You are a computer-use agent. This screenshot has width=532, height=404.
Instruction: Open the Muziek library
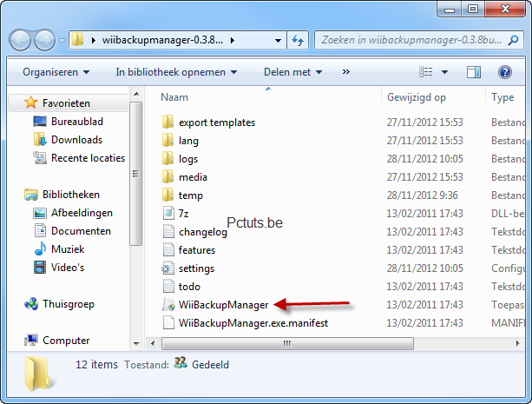(68, 249)
